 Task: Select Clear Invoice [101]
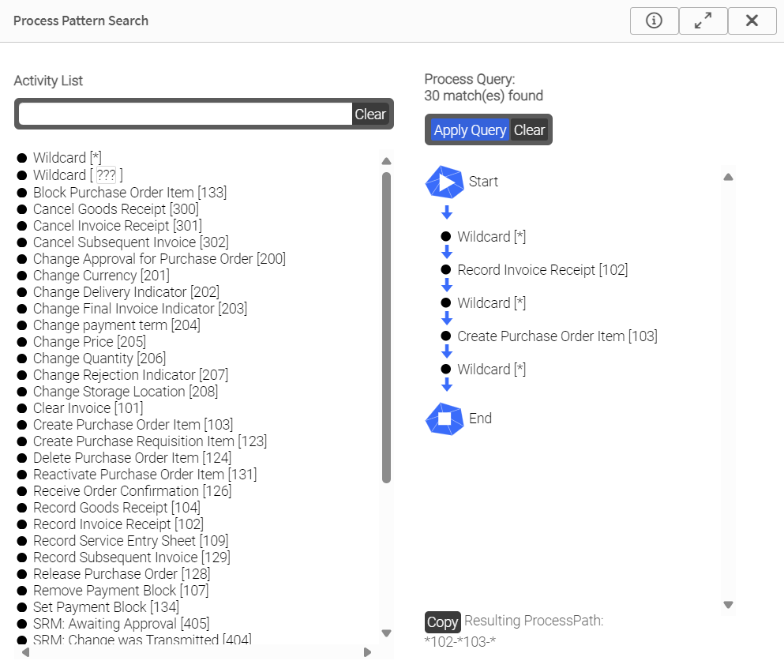[88, 408]
